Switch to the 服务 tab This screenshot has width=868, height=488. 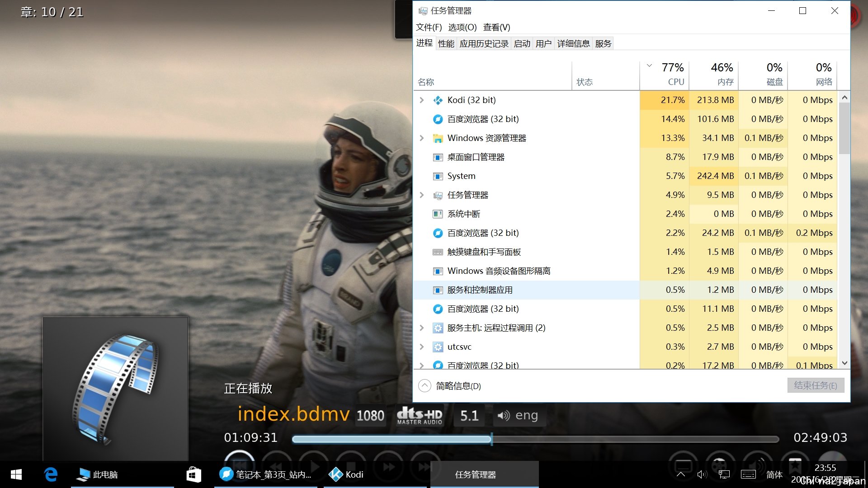603,43
